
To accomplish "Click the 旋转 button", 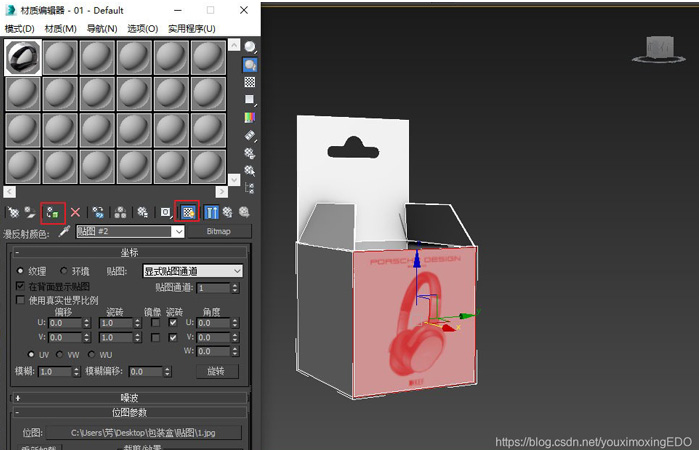I will [216, 371].
